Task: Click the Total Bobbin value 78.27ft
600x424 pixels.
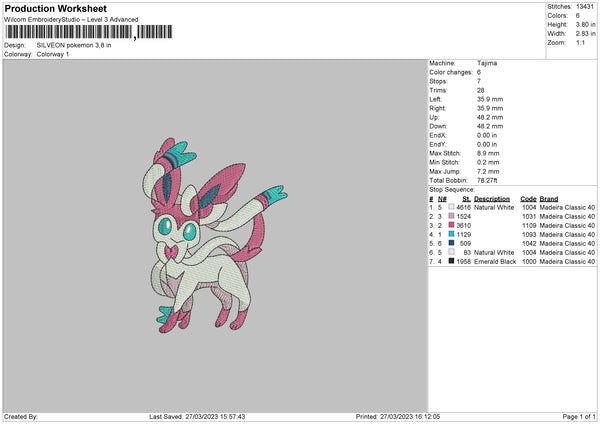Action: click(x=487, y=181)
